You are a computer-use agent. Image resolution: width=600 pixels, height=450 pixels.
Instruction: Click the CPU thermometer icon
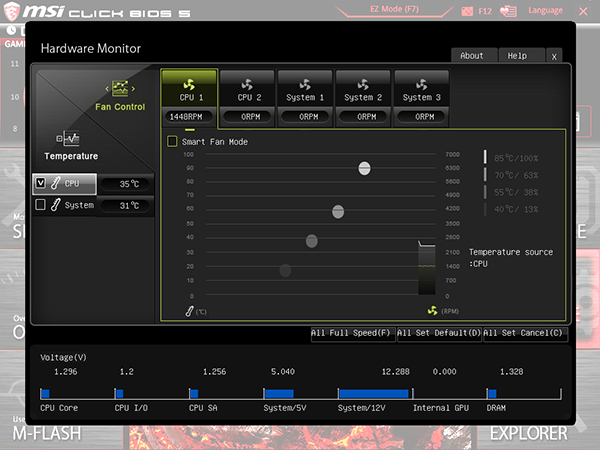(55, 183)
